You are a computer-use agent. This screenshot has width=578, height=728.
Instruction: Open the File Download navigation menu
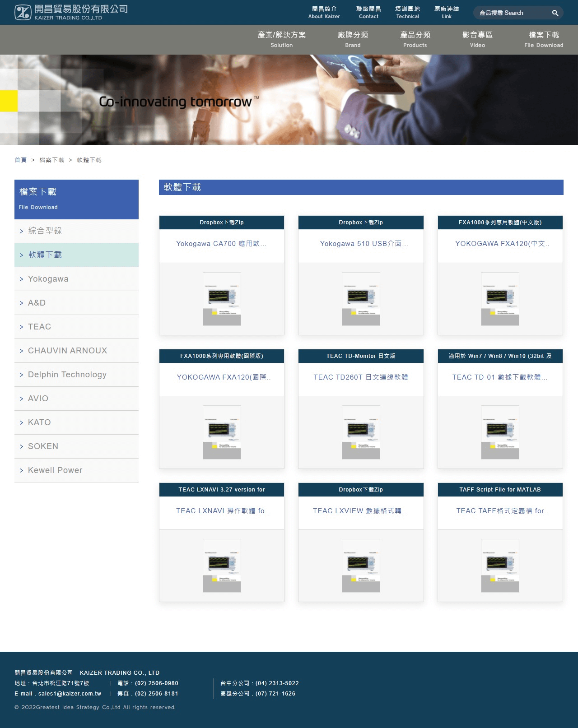click(544, 39)
